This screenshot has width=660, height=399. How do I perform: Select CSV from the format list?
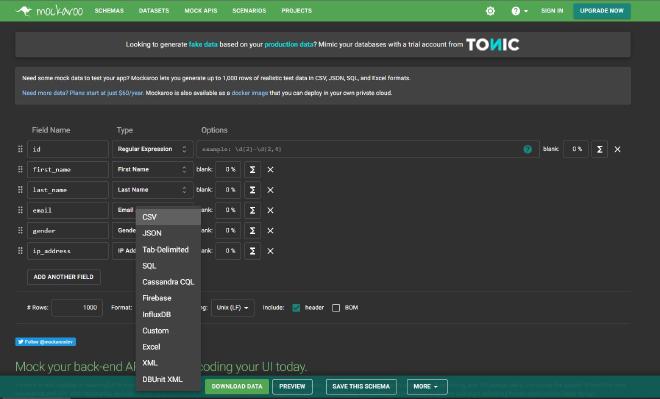(x=168, y=217)
